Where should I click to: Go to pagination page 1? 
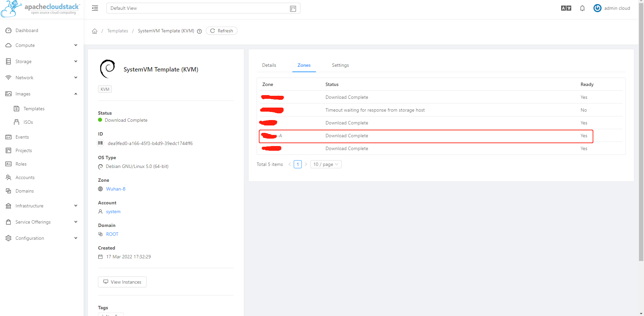coord(298,164)
